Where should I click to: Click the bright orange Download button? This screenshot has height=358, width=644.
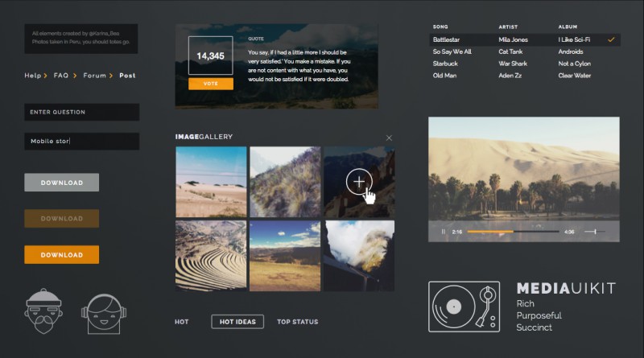62,254
